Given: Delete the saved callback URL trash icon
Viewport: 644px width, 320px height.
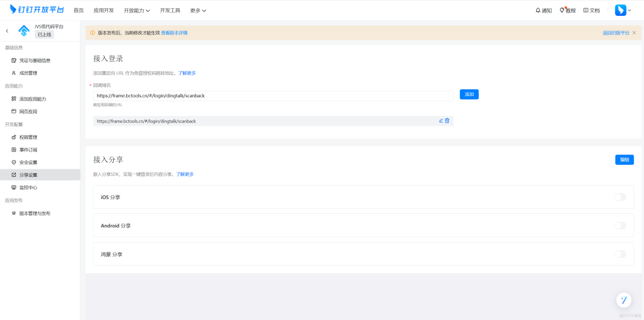Looking at the screenshot, I should (x=447, y=121).
